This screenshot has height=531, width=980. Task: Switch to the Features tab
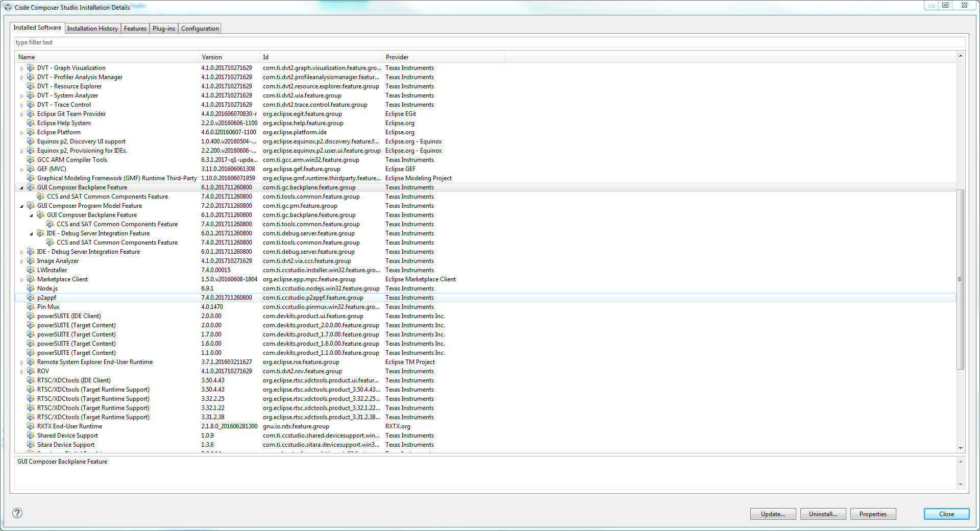(135, 29)
